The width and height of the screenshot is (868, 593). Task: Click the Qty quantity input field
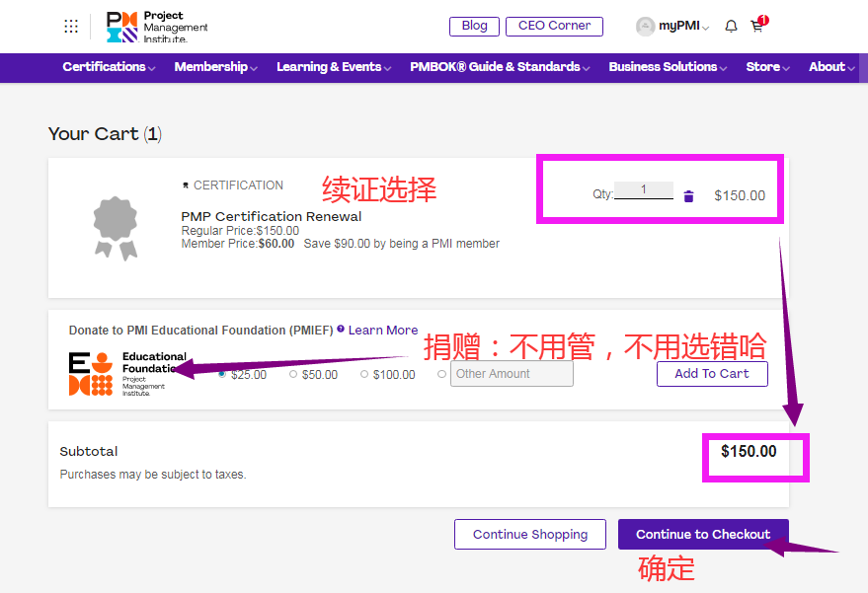pos(644,190)
